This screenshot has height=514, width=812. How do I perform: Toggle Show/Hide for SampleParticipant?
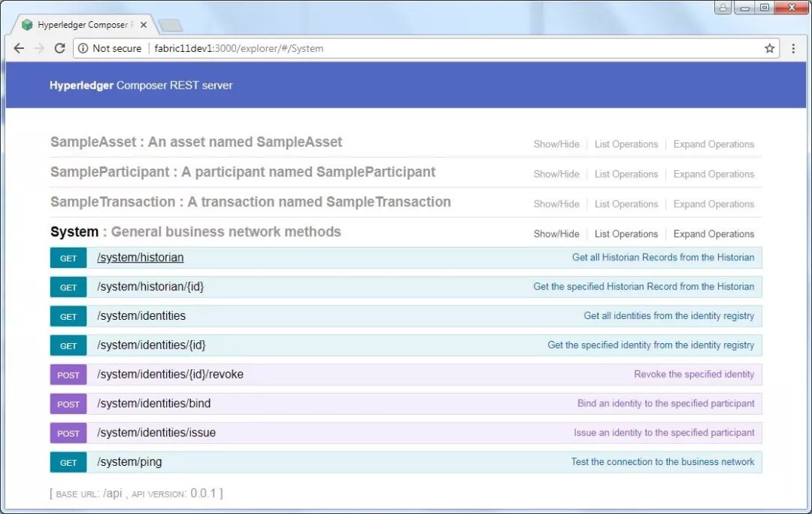(x=556, y=174)
